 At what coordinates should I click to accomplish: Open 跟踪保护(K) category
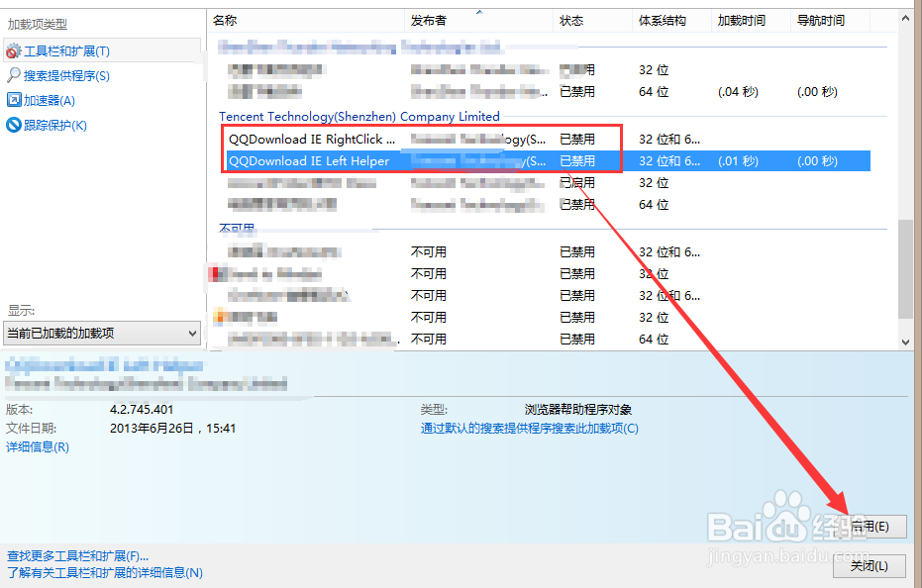(55, 126)
